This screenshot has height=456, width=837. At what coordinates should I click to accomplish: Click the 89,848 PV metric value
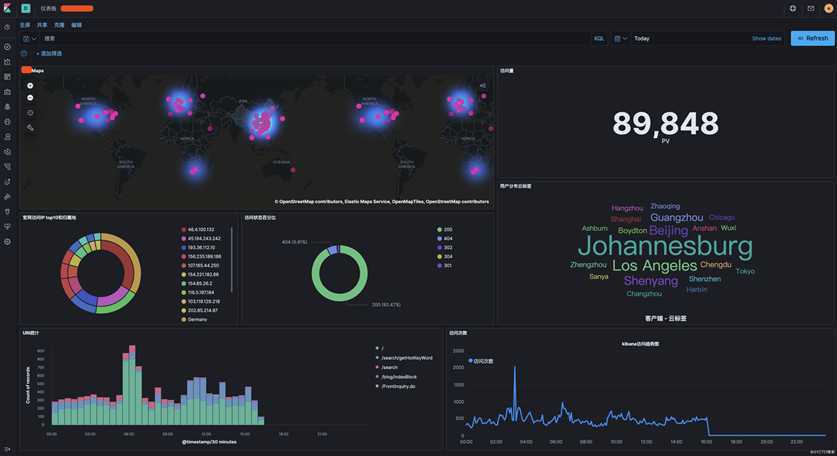pyautogui.click(x=666, y=123)
